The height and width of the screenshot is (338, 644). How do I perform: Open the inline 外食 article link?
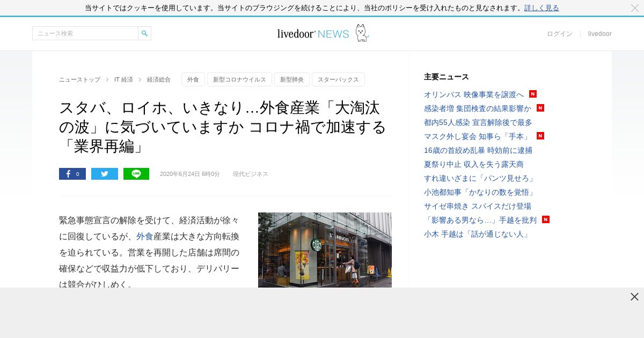pyautogui.click(x=145, y=236)
